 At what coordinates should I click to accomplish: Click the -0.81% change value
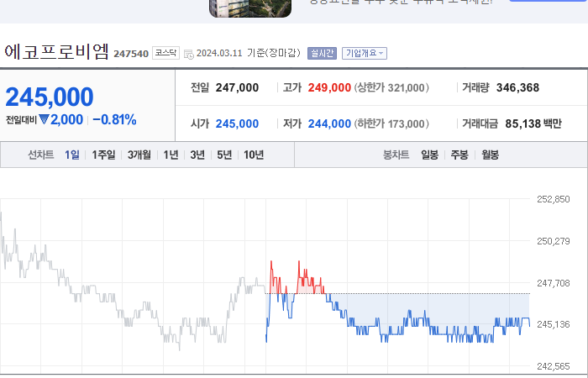tap(114, 119)
